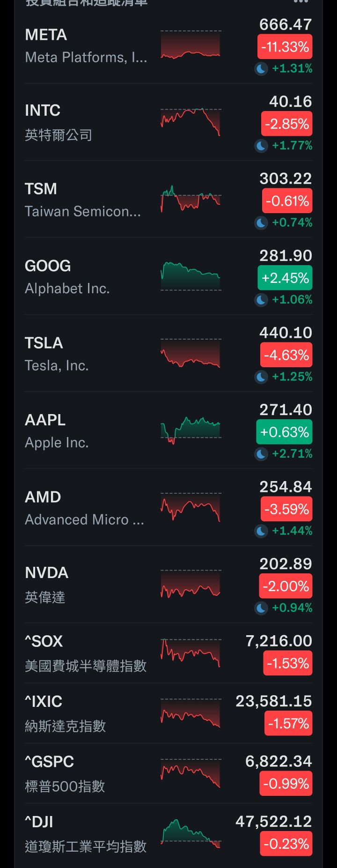Tap the moon after-hours icon for AMD

(x=261, y=531)
